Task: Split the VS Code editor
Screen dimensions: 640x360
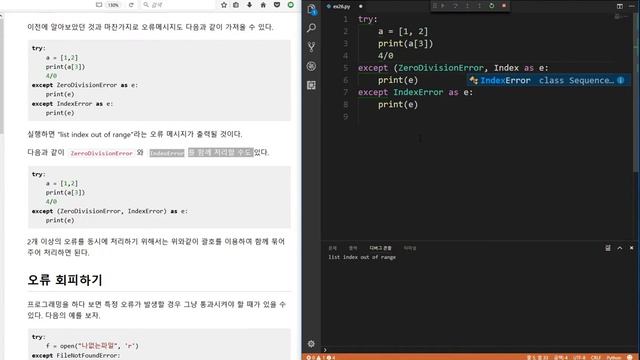Action: coord(620,6)
